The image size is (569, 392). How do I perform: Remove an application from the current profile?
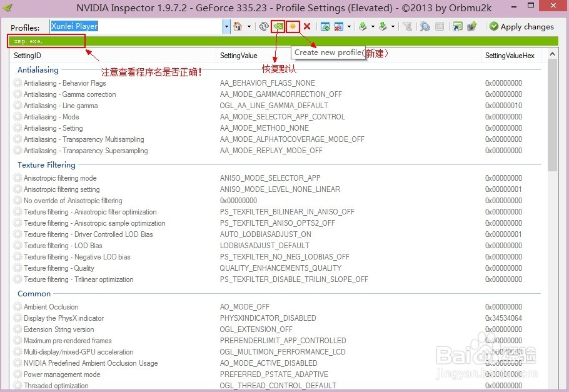coord(338,26)
